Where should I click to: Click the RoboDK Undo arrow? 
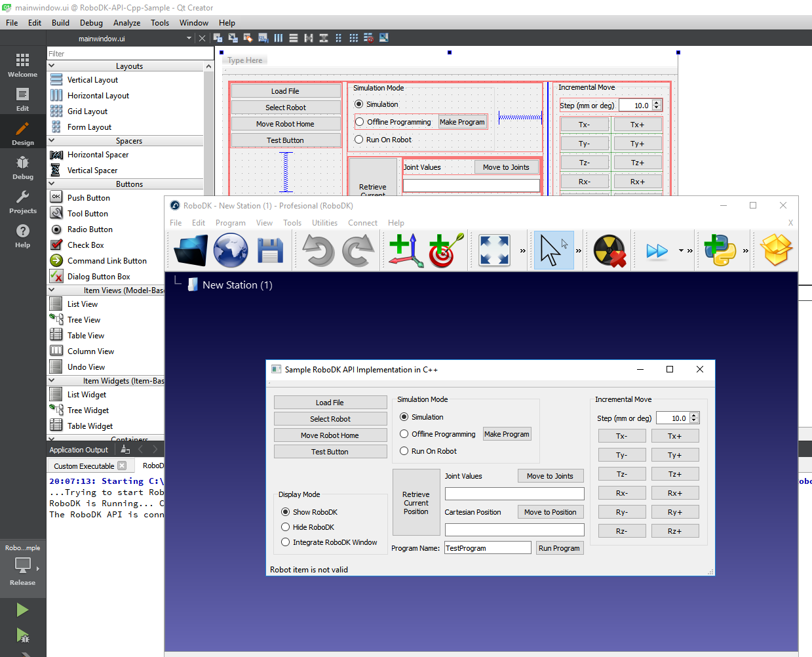319,250
